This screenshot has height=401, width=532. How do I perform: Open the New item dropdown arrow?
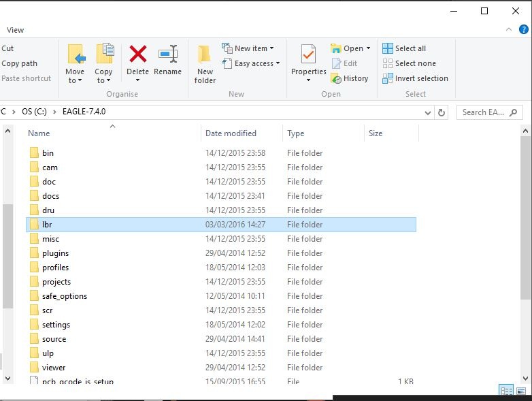tap(271, 48)
